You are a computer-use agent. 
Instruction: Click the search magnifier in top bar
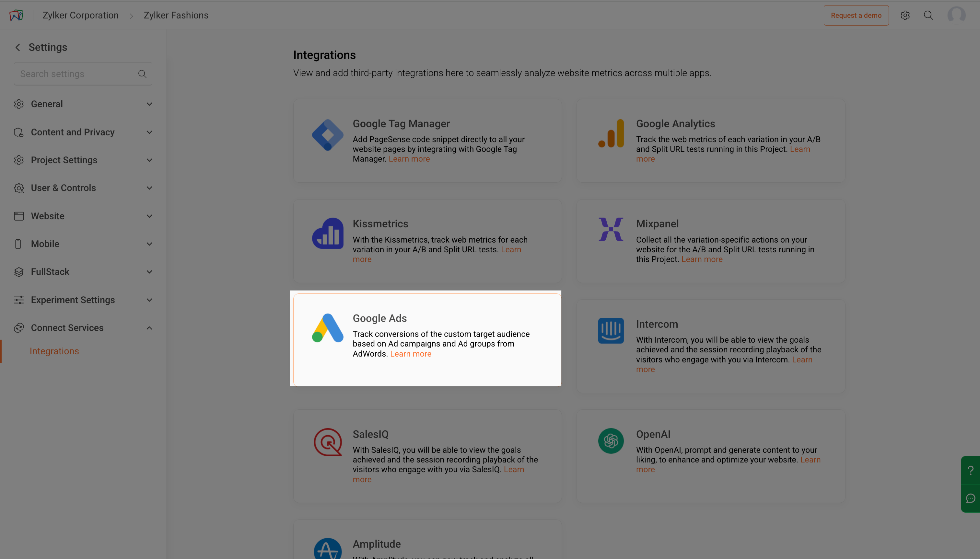928,15
